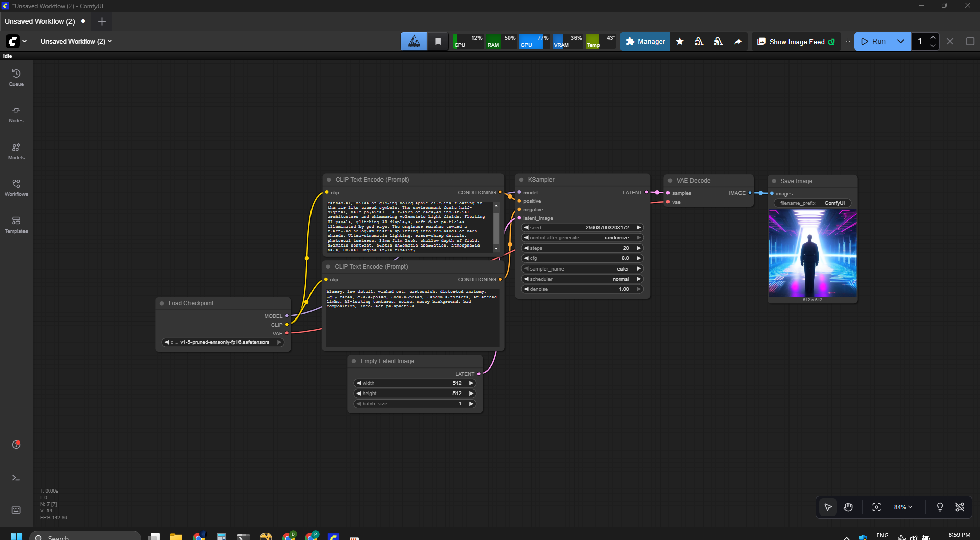Open the Models sidebar panel

(16, 151)
